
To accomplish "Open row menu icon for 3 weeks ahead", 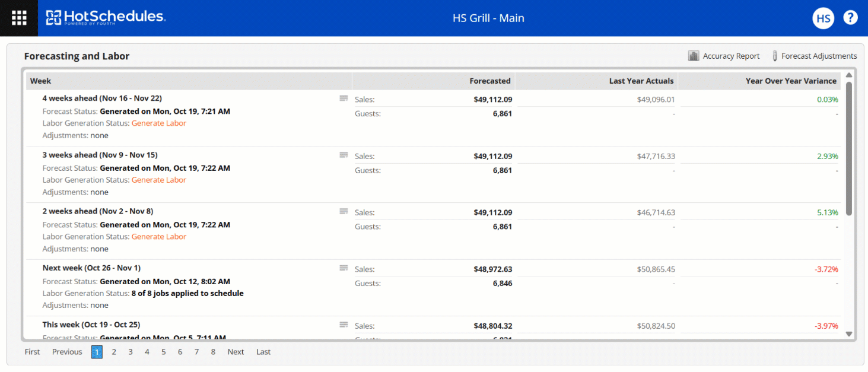I will click(x=344, y=155).
